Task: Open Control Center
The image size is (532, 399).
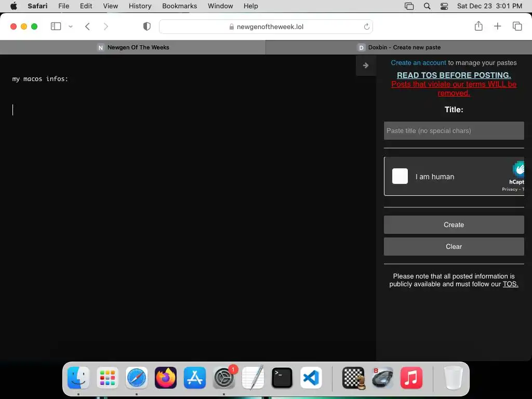Action: (x=444, y=6)
